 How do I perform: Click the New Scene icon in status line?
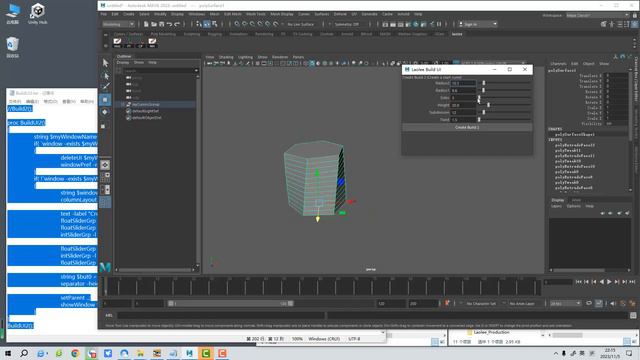click(146, 24)
